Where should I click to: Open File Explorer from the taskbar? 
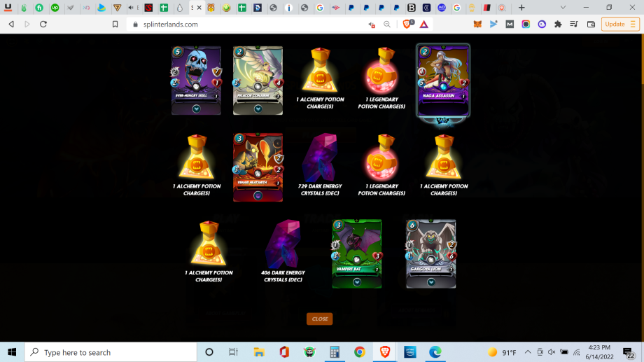pyautogui.click(x=259, y=352)
